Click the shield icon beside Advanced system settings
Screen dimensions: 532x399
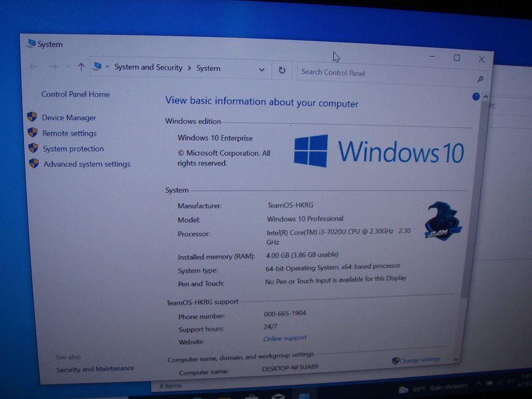[x=34, y=164]
